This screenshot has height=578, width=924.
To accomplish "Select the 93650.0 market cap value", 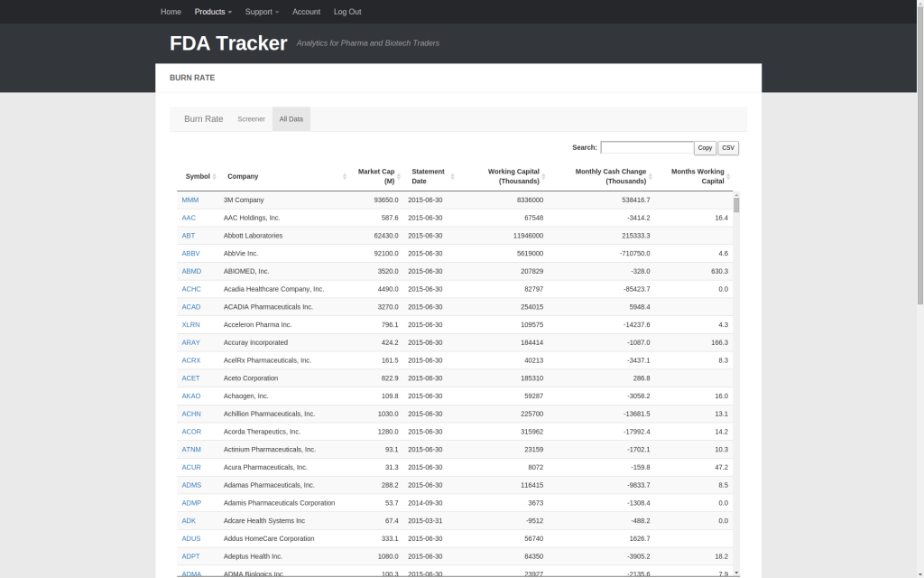I will 386,200.
